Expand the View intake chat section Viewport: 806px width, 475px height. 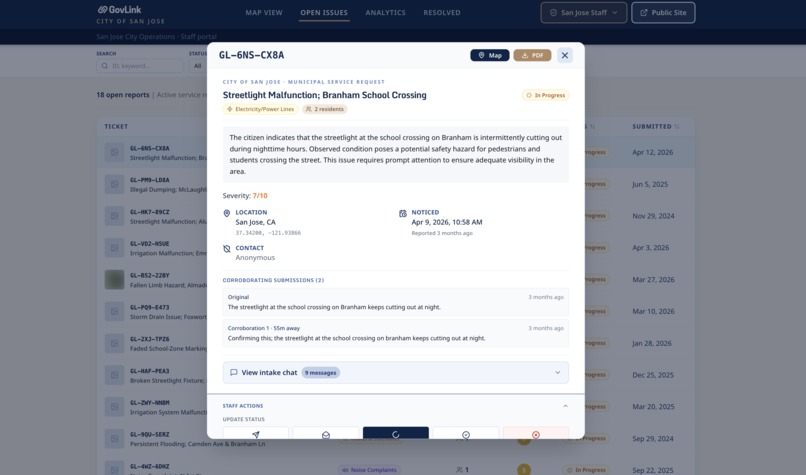point(396,372)
